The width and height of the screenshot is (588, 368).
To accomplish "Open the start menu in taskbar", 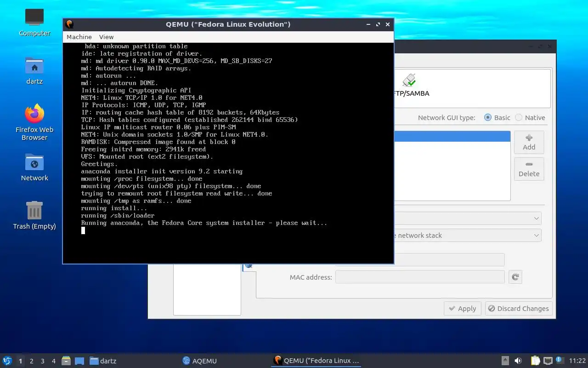I will [7, 361].
